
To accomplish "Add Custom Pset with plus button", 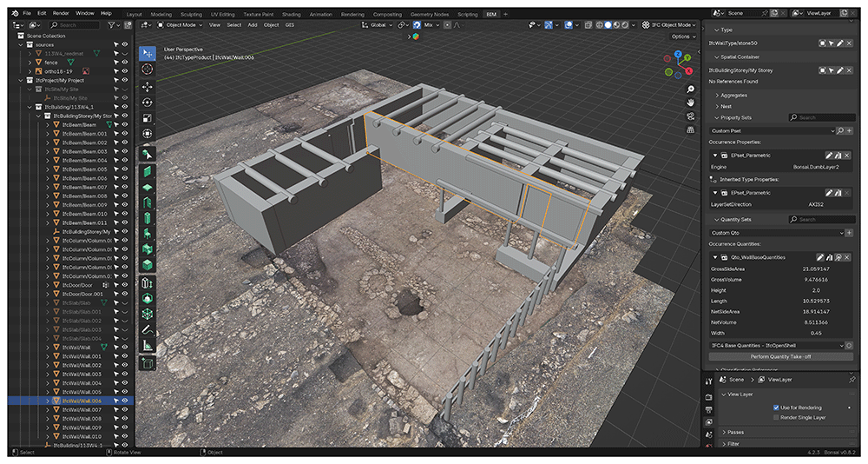I will [849, 131].
